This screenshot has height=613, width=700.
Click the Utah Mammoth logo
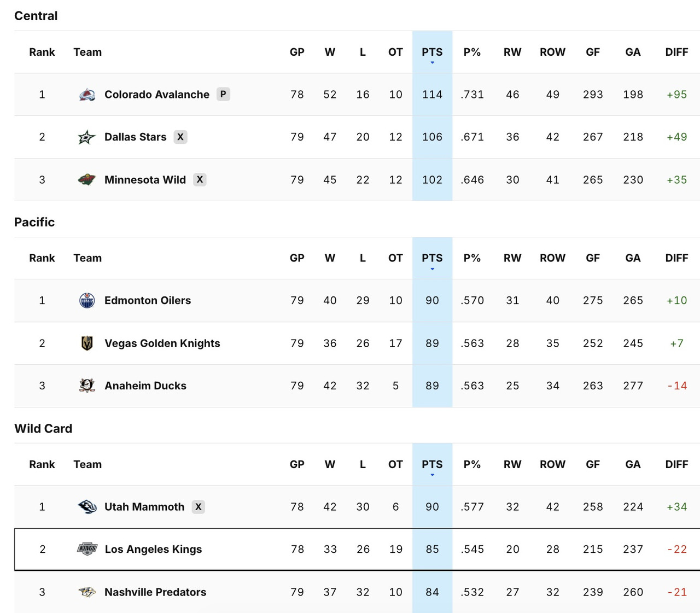click(x=86, y=506)
